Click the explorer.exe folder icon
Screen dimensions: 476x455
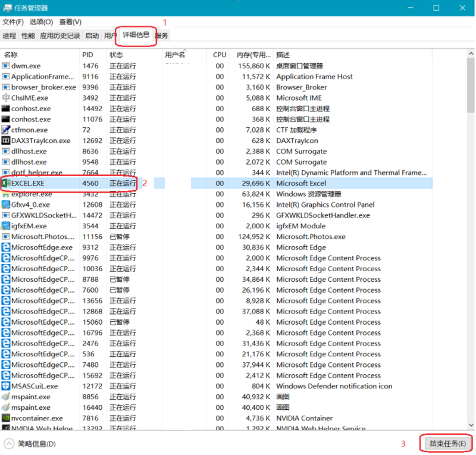pyautogui.click(x=6, y=194)
